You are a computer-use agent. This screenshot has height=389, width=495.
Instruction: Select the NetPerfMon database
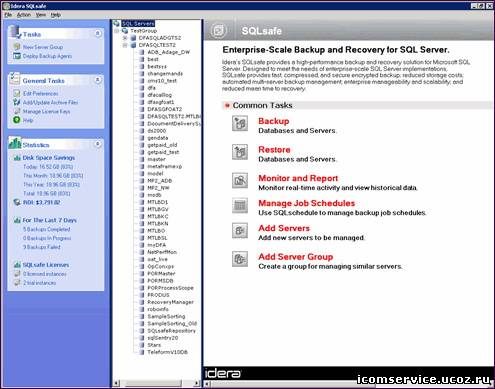click(162, 252)
